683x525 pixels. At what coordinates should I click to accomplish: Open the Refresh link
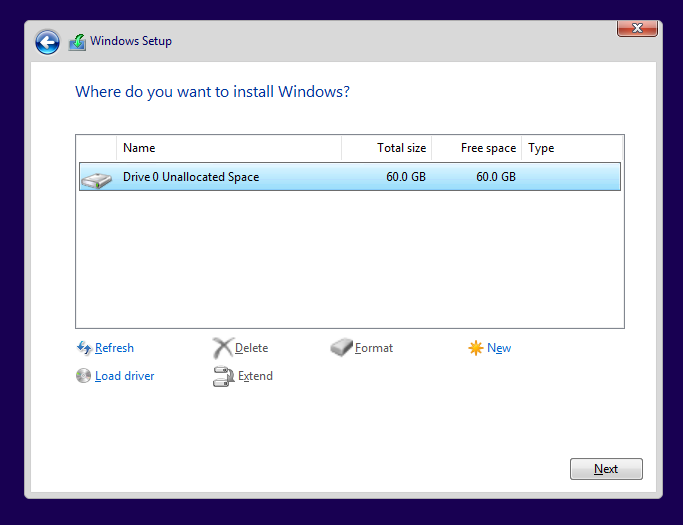tap(114, 348)
